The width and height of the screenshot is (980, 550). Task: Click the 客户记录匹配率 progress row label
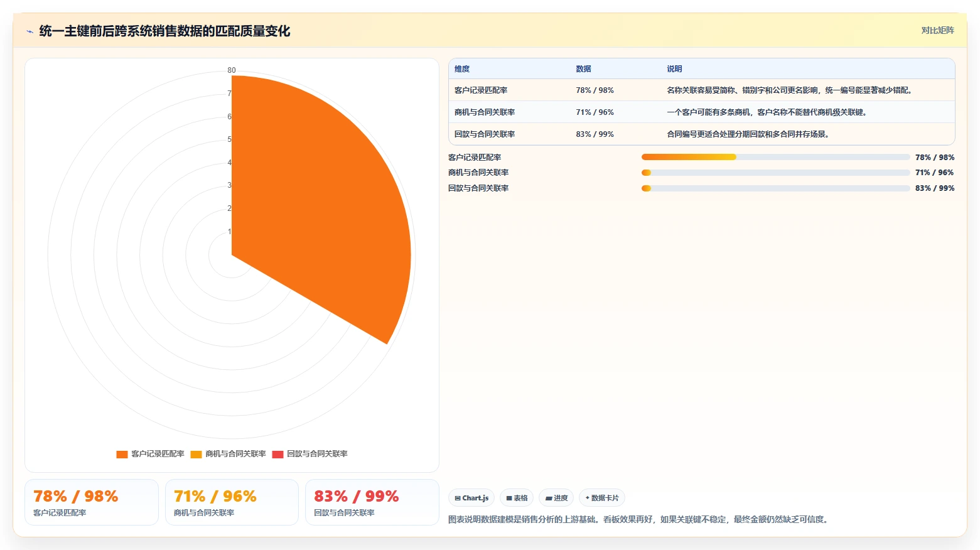[x=475, y=158]
